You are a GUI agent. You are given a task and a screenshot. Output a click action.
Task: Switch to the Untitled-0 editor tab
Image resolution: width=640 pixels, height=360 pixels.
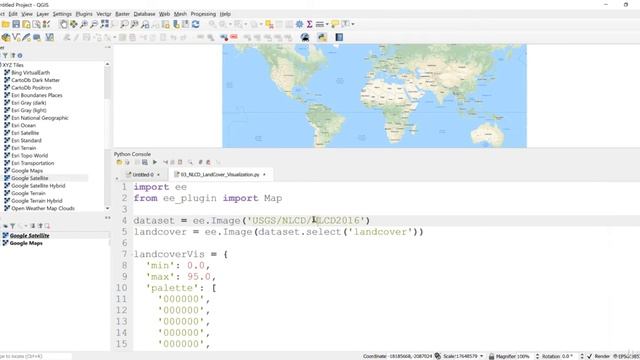coord(143,174)
